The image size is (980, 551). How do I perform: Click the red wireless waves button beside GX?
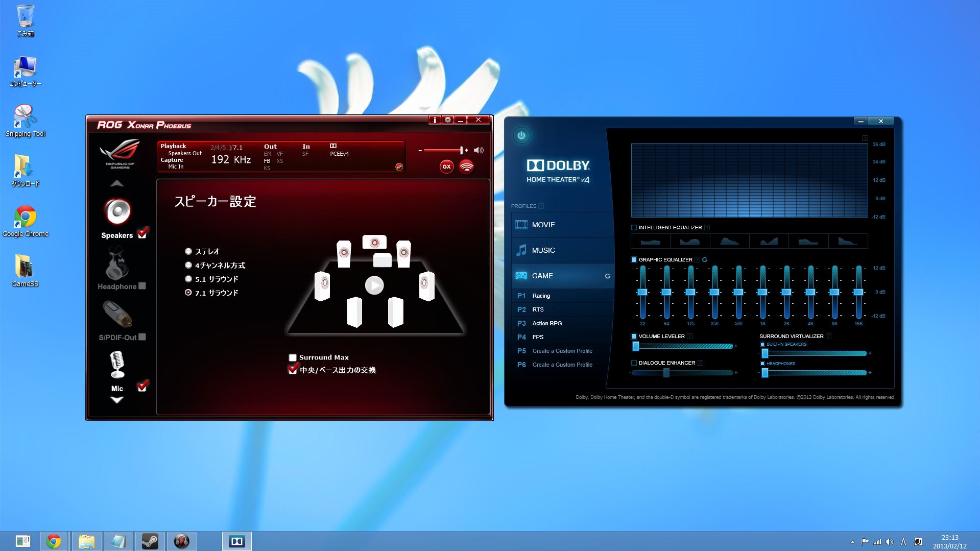click(x=466, y=166)
